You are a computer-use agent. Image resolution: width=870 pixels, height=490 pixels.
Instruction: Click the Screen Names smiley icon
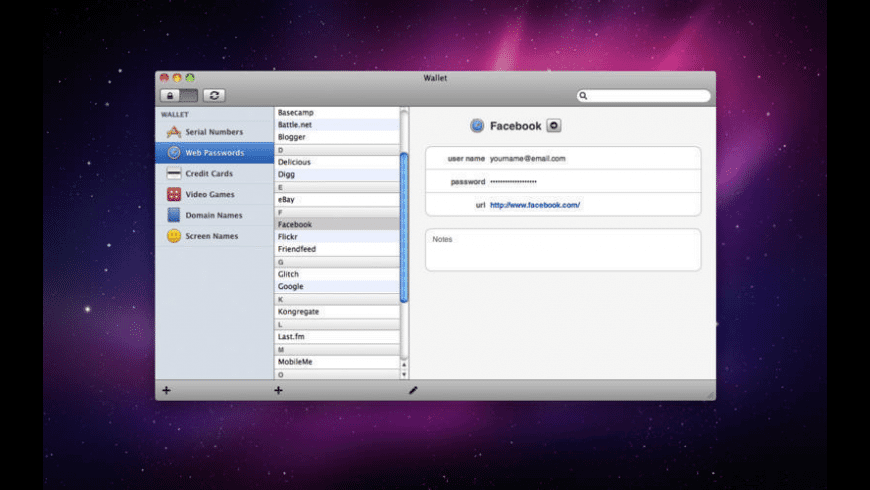174,236
